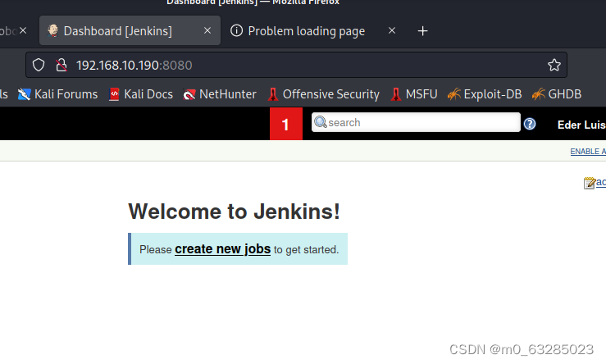
Task: Click the red notification badge showing 1
Action: (286, 124)
